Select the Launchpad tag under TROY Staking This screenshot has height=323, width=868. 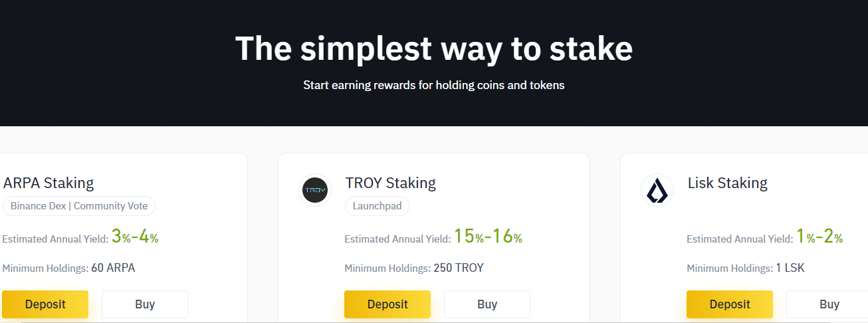[377, 206]
